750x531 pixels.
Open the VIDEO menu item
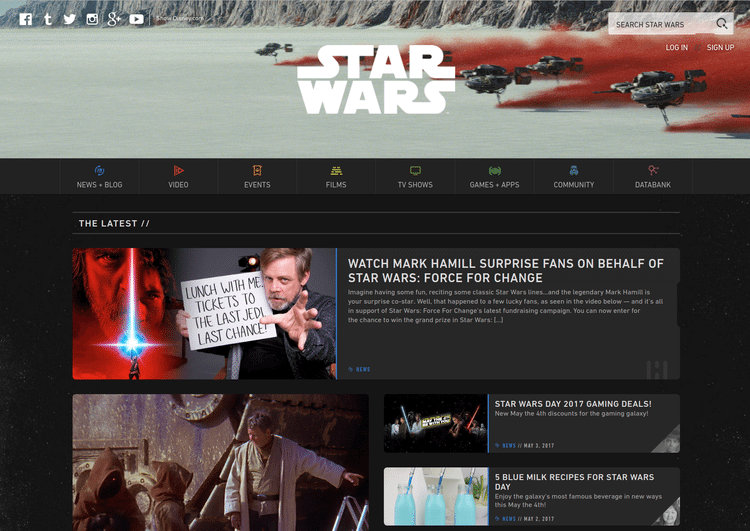click(x=178, y=185)
